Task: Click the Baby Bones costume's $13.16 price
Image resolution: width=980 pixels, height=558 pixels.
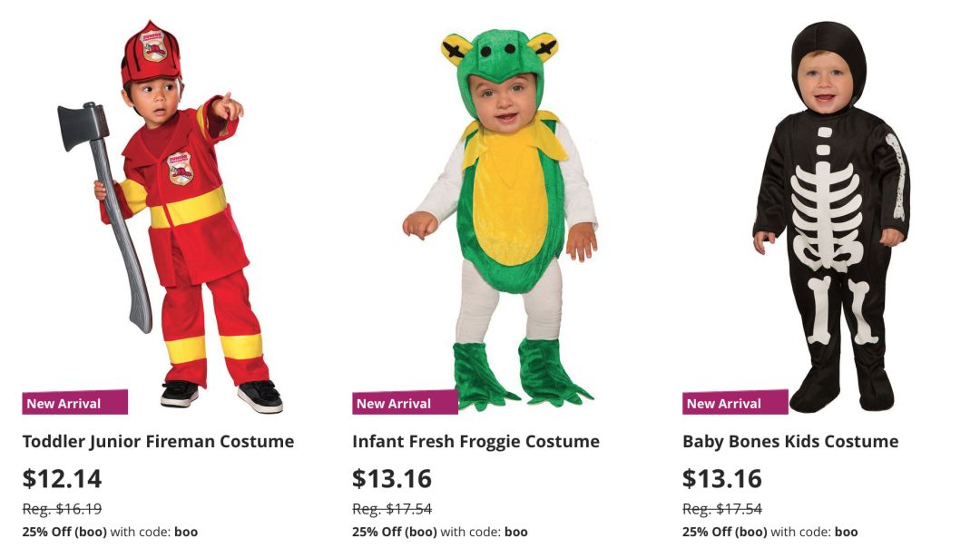Action: point(722,478)
